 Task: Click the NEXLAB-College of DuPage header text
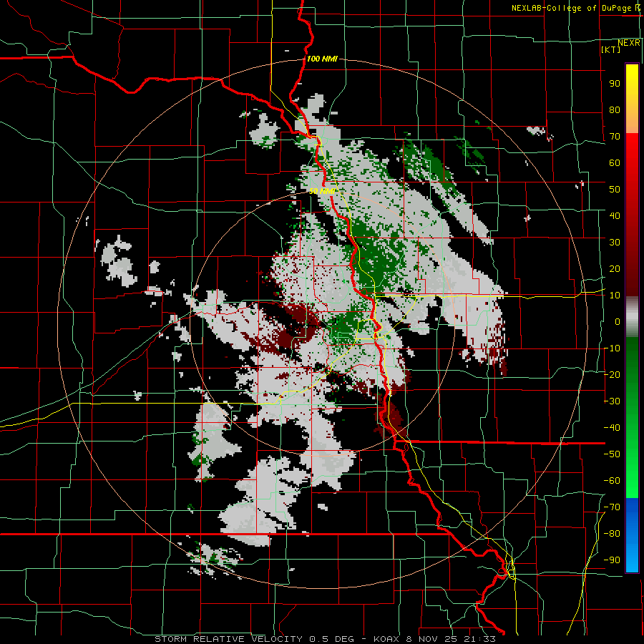(x=575, y=8)
